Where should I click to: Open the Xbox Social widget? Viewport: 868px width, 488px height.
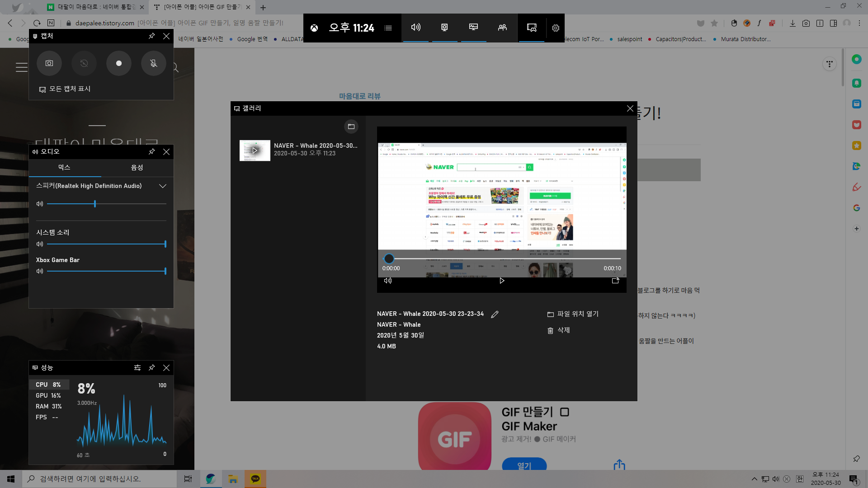502,28
